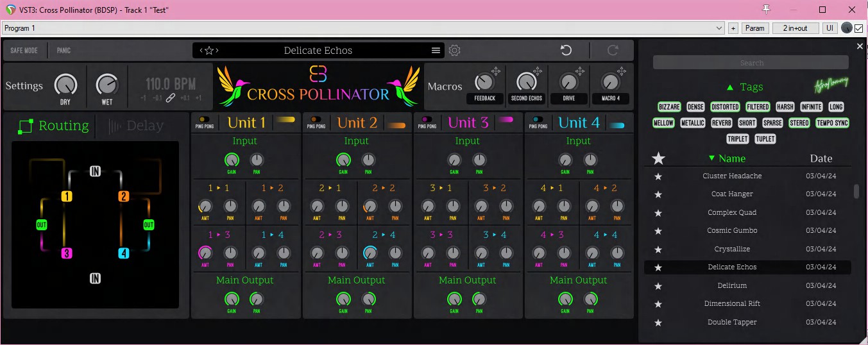Click the preset list scrollbar thumb
The image size is (868, 345).
pyautogui.click(x=856, y=192)
